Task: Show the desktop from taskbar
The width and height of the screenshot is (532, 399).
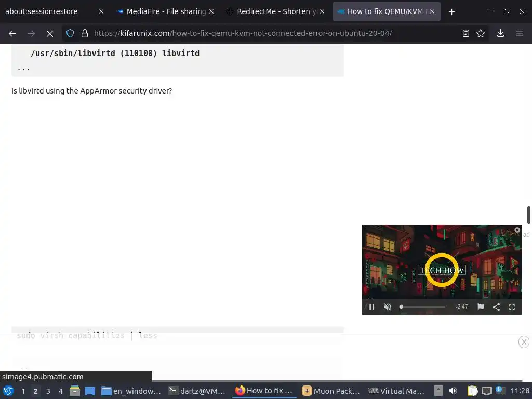Action: click(89, 391)
